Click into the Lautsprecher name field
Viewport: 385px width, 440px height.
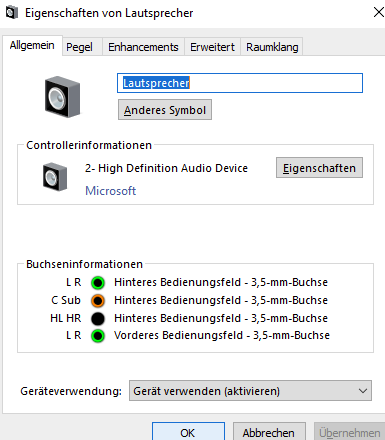240,83
